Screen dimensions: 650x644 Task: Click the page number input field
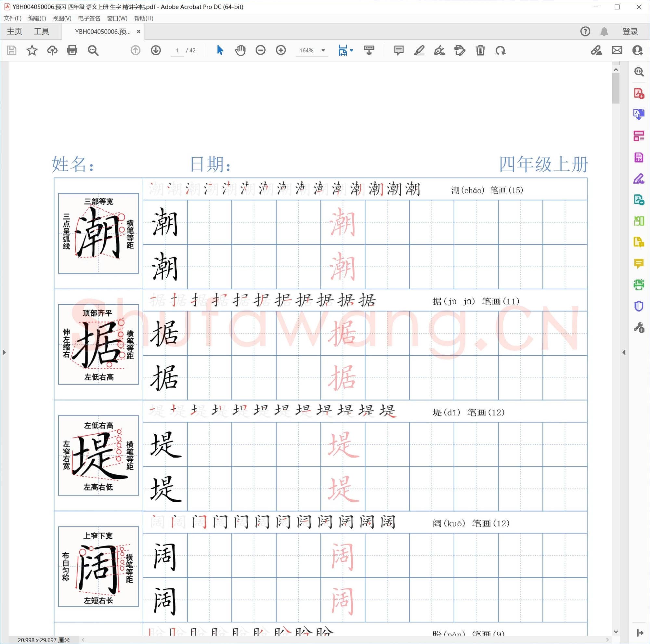pyautogui.click(x=177, y=50)
